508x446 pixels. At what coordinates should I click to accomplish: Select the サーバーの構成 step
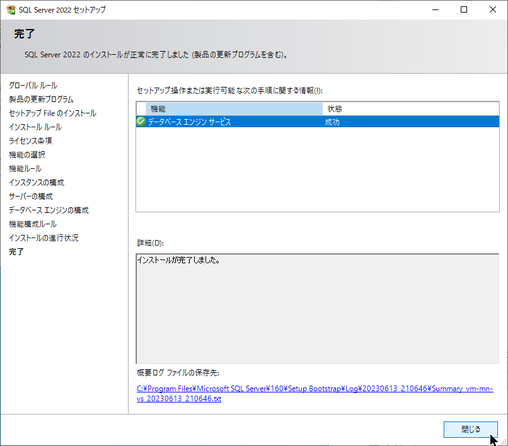pyautogui.click(x=31, y=196)
